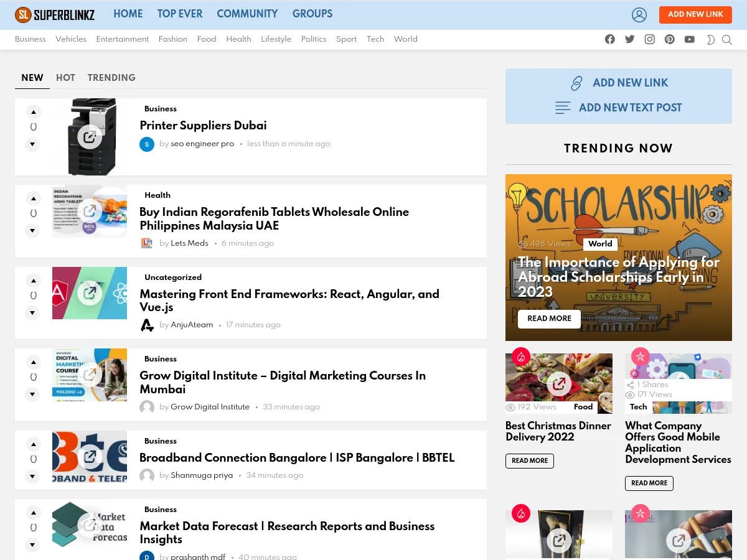
Task: Open the Instagram social icon
Action: (x=649, y=39)
